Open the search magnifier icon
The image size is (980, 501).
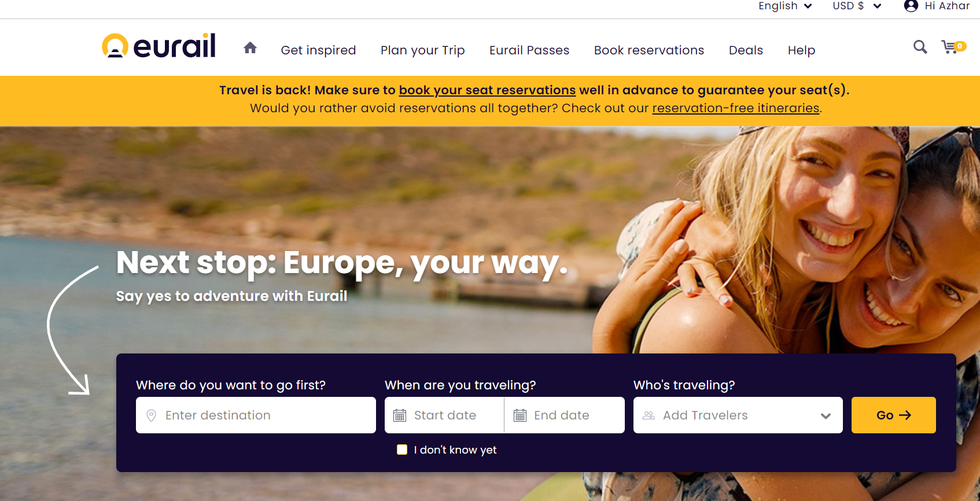(920, 47)
